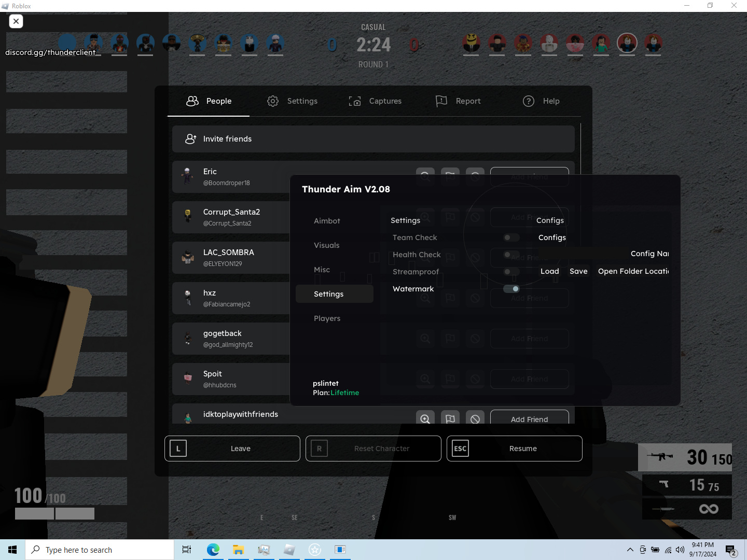Click Leave game button
This screenshot has height=560, width=747.
click(x=232, y=449)
